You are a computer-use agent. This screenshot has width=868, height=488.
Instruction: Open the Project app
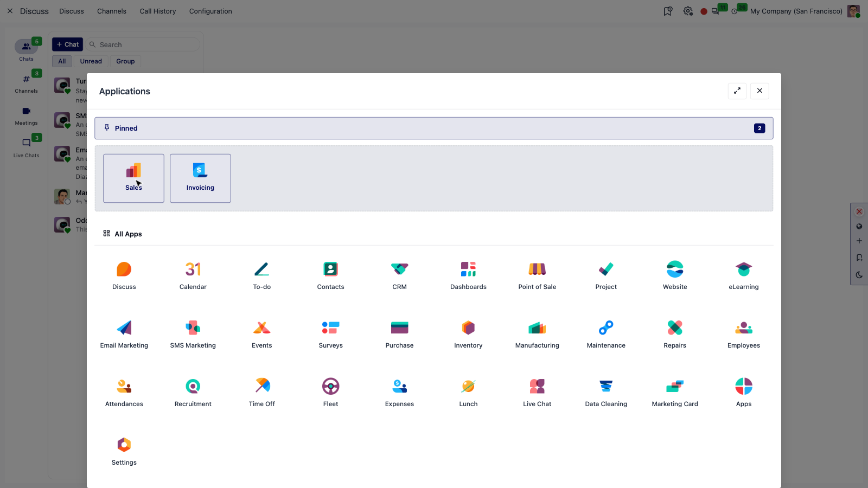pyautogui.click(x=606, y=275)
